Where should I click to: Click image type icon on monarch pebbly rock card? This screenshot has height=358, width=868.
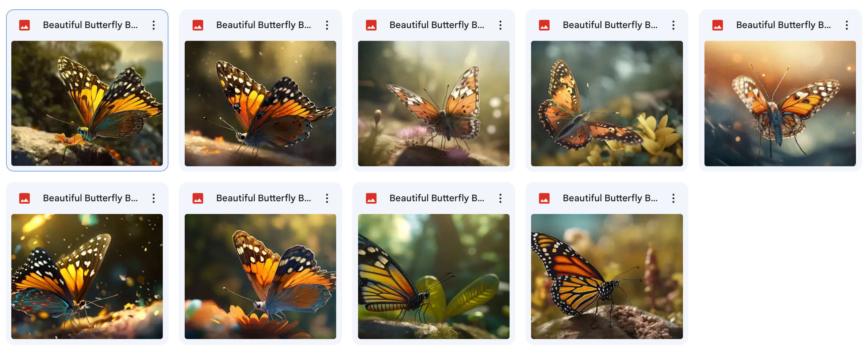coord(544,198)
